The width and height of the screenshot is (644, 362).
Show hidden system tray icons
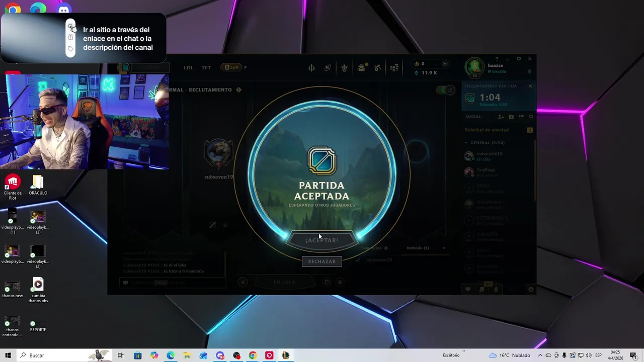pos(540,355)
